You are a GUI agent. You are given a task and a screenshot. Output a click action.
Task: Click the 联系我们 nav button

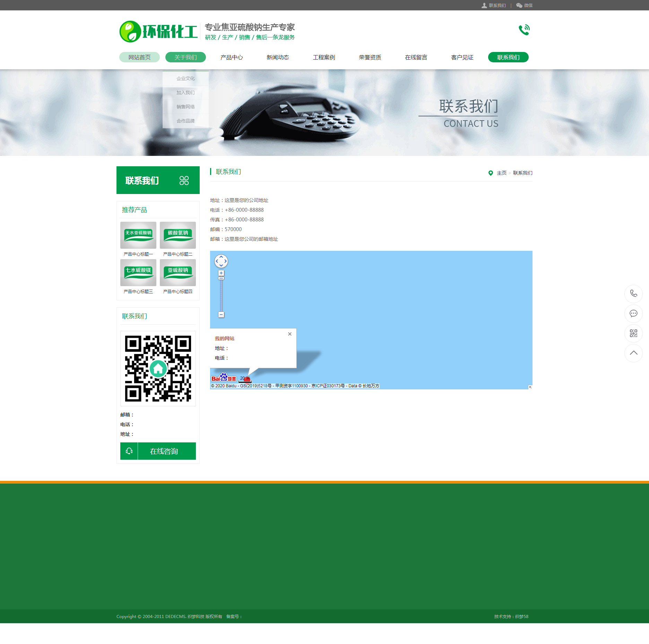point(508,57)
